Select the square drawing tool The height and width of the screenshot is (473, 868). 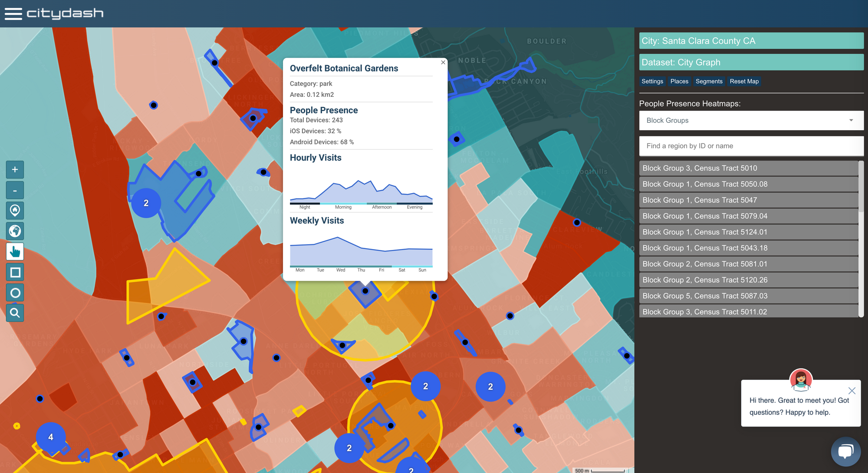coord(15,273)
